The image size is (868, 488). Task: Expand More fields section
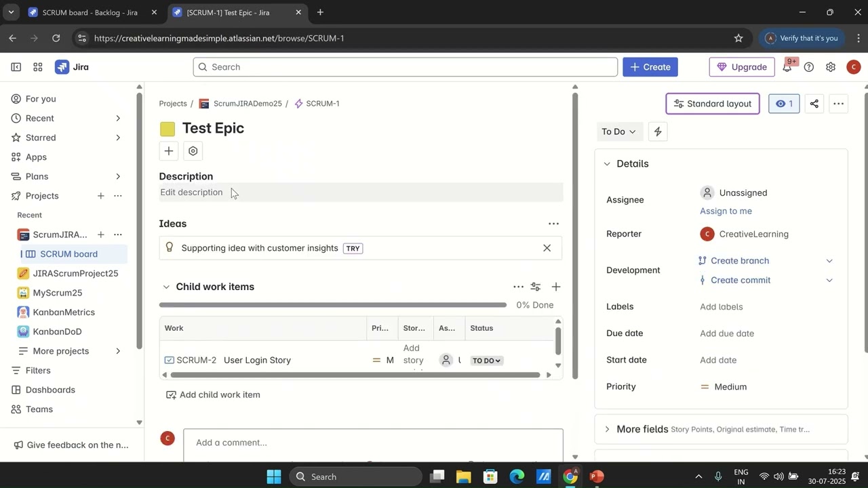pos(607,429)
